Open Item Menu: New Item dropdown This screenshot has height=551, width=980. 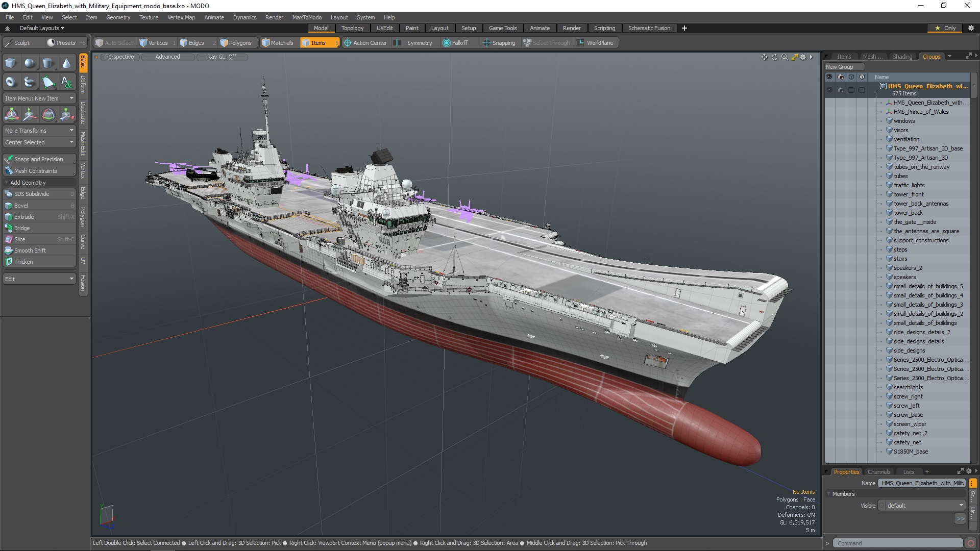[x=39, y=98]
